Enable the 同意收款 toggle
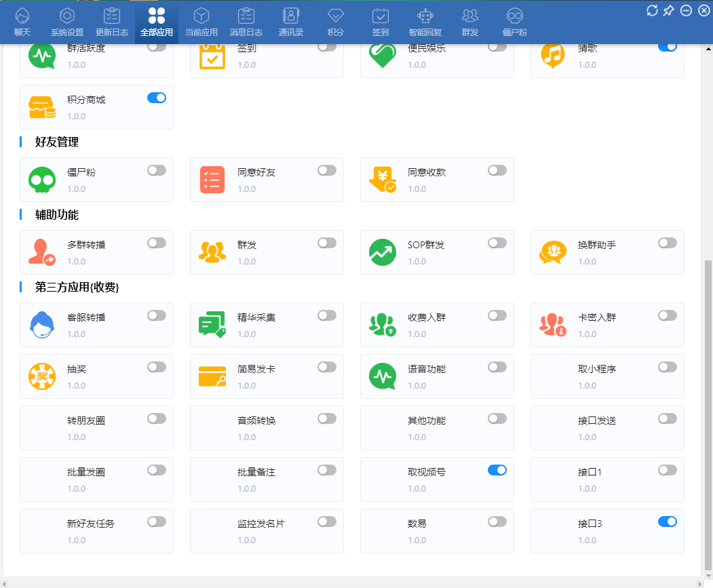This screenshot has width=713, height=588. (497, 170)
